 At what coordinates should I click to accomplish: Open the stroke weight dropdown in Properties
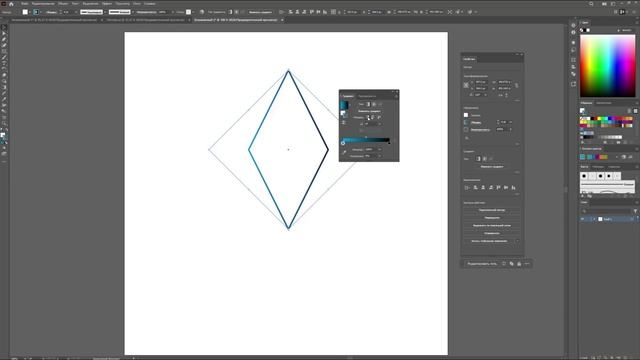[510, 122]
